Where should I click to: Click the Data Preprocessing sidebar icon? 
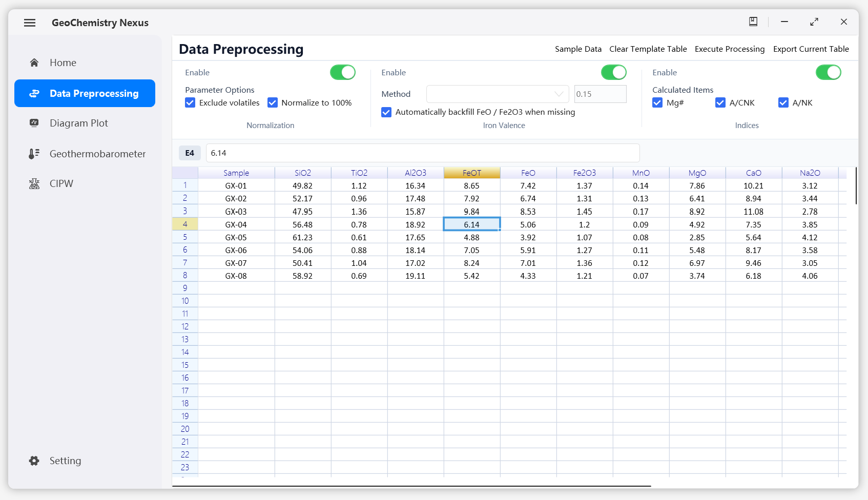(34, 93)
